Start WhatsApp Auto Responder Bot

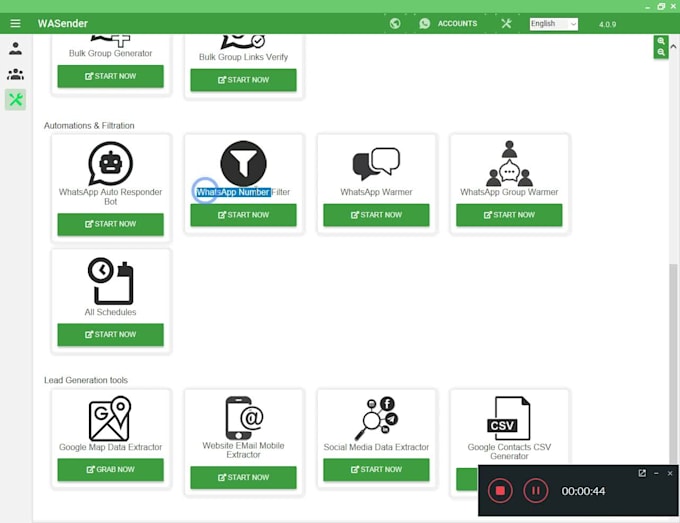[x=111, y=224]
